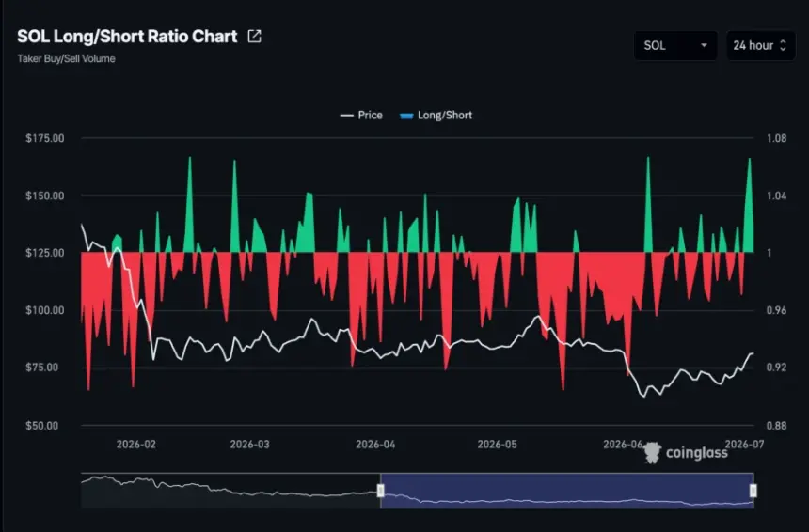The width and height of the screenshot is (809, 532).
Task: Click the $150.00 price axis label
Action: tap(45, 196)
